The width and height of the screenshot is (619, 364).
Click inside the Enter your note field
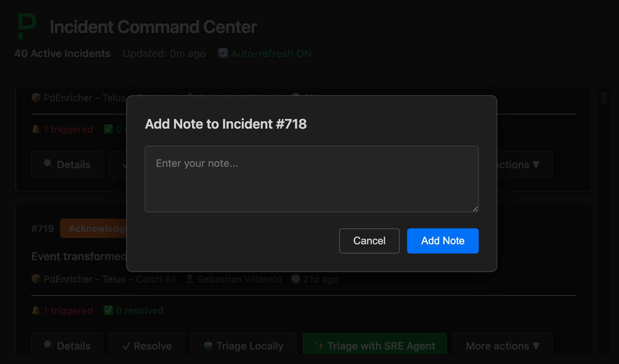311,179
